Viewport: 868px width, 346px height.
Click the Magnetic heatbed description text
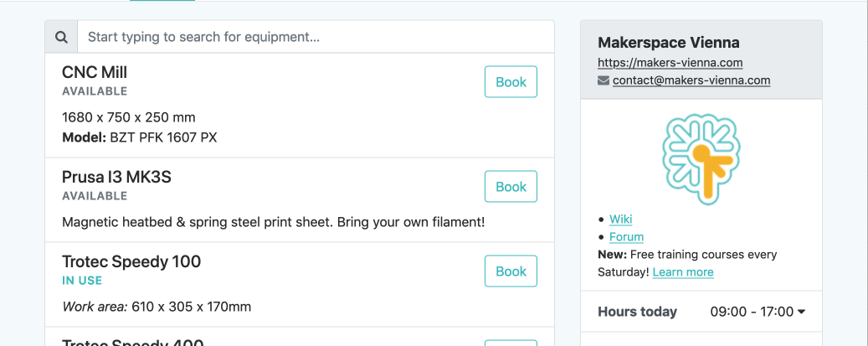[274, 222]
